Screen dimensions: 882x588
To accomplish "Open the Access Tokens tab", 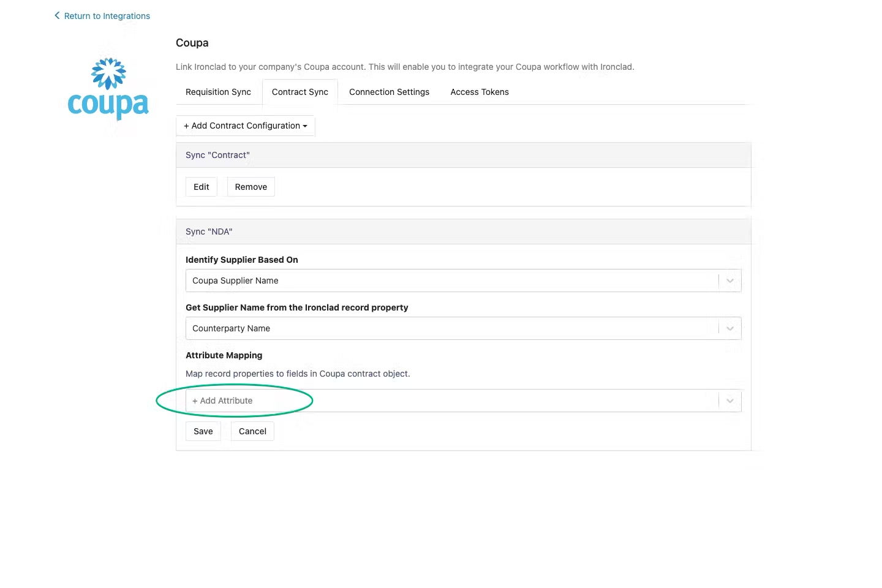I will tap(480, 92).
